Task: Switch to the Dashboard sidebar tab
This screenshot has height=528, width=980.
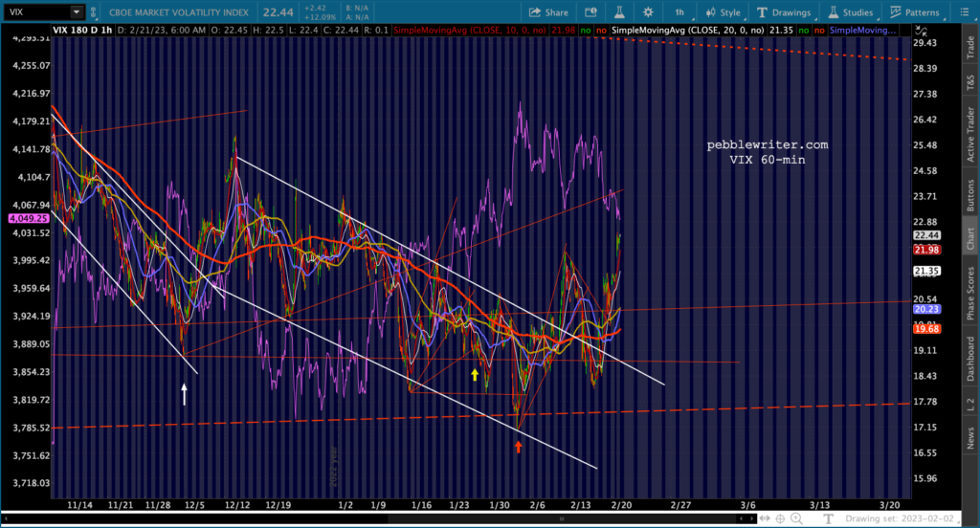Action: click(x=970, y=359)
